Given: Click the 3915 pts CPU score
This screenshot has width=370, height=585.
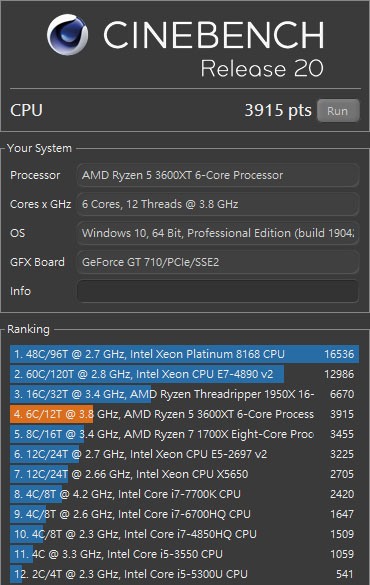Looking at the screenshot, I should [x=278, y=110].
